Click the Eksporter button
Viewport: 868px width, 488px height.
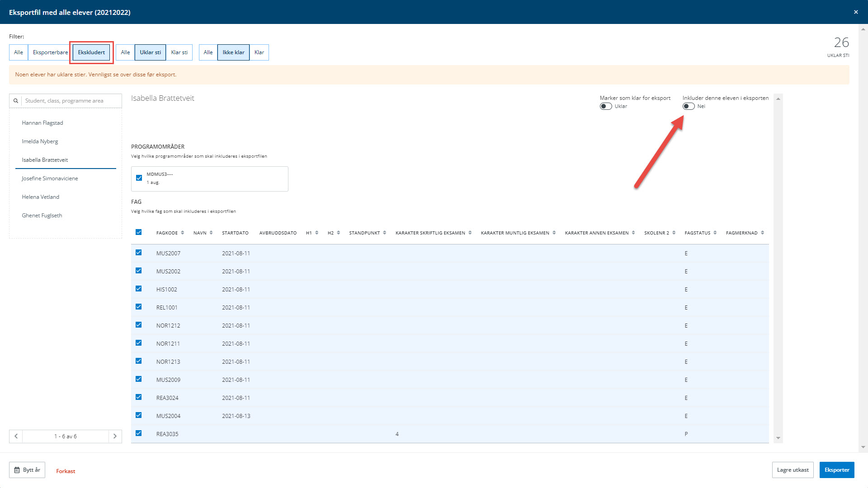click(837, 470)
